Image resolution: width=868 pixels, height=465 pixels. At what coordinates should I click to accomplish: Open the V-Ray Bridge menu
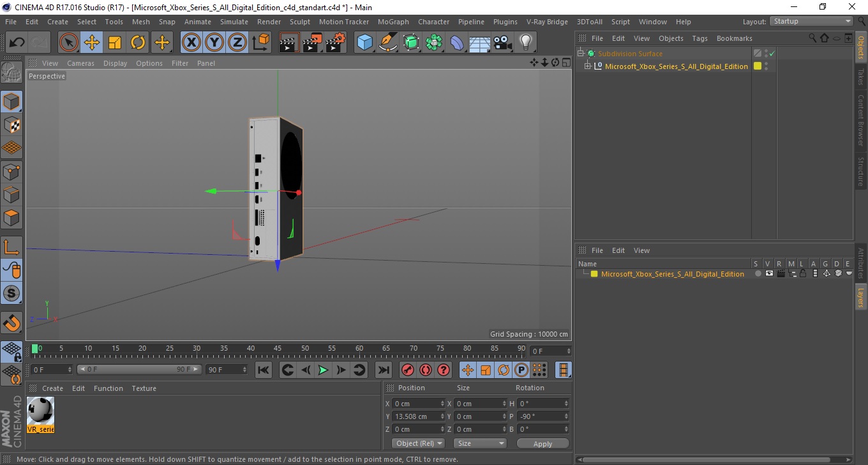coord(547,22)
